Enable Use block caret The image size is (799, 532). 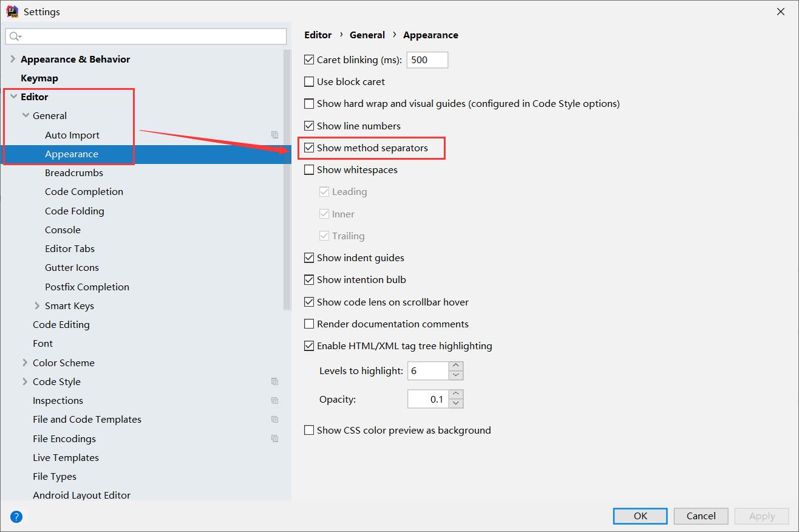pyautogui.click(x=309, y=81)
